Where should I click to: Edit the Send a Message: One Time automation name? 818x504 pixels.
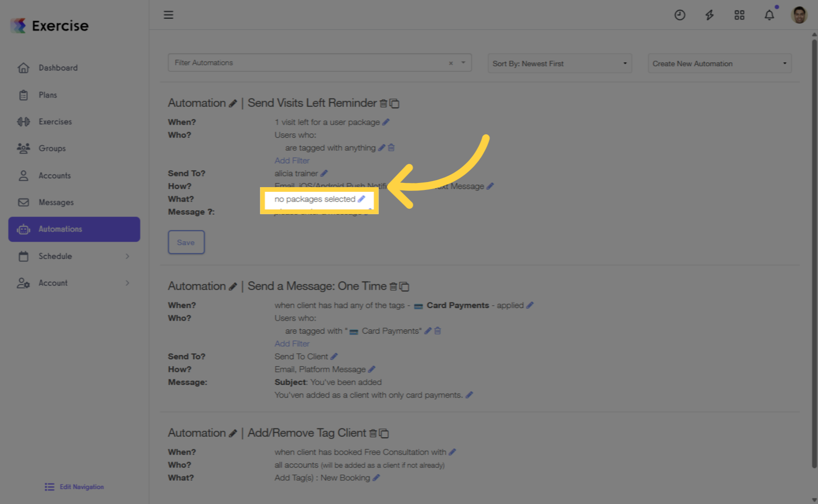(233, 287)
